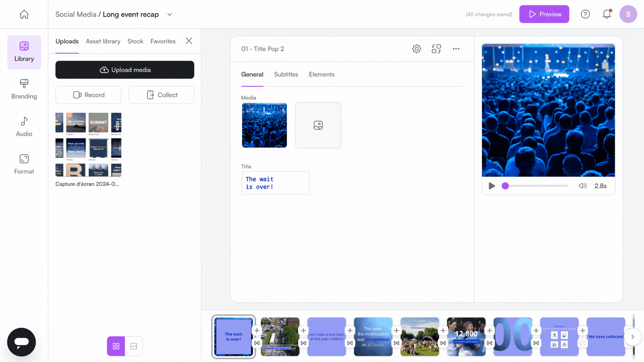Switch to the Uploads tab
Screen dimensions: 644x362
point(67,41)
